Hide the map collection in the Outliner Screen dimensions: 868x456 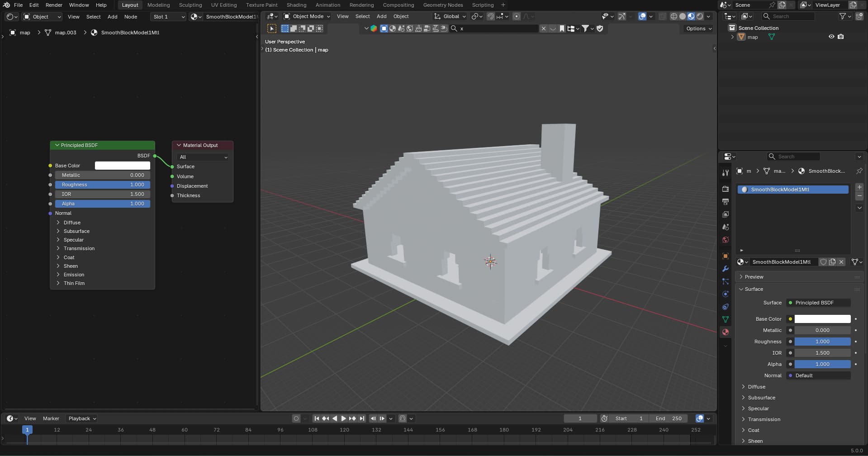pos(832,37)
